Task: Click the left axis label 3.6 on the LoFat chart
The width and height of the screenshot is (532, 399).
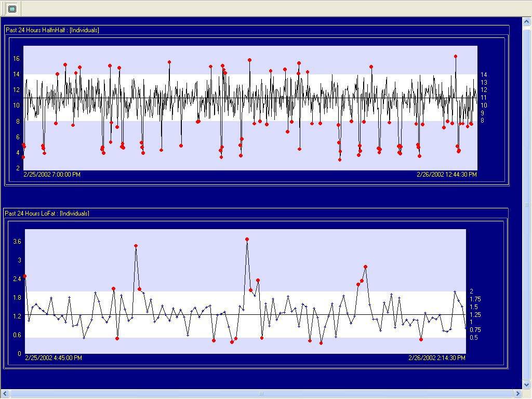Action: click(17, 242)
